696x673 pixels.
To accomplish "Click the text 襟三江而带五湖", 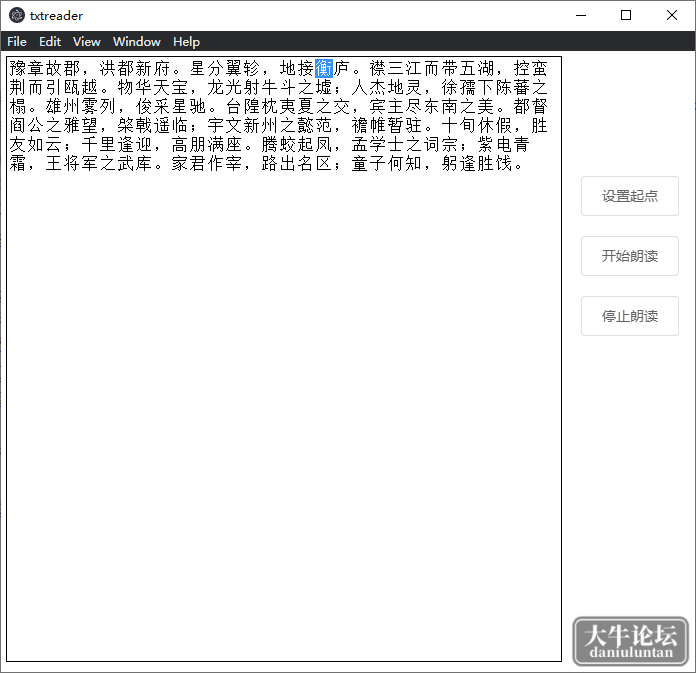I will [x=432, y=68].
